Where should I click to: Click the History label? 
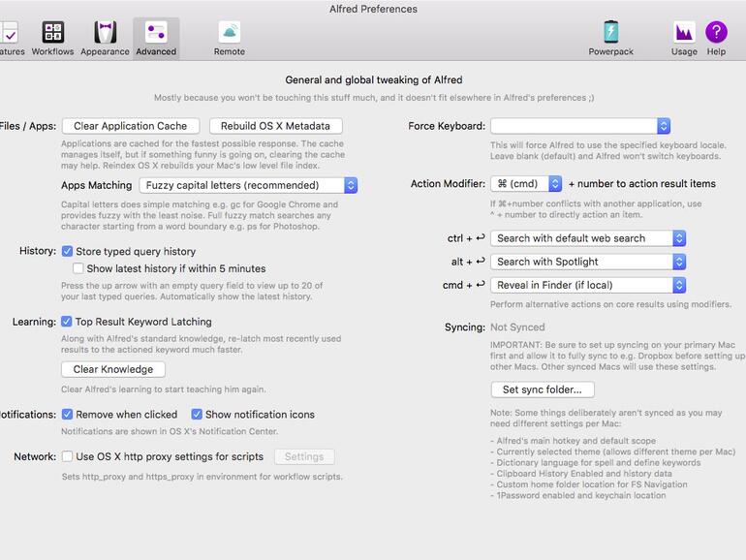[x=38, y=251]
